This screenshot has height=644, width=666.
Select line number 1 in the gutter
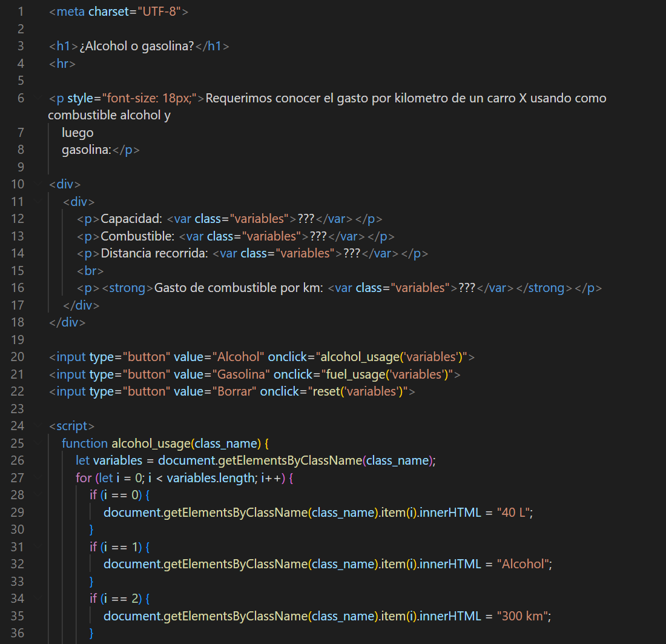(21, 12)
